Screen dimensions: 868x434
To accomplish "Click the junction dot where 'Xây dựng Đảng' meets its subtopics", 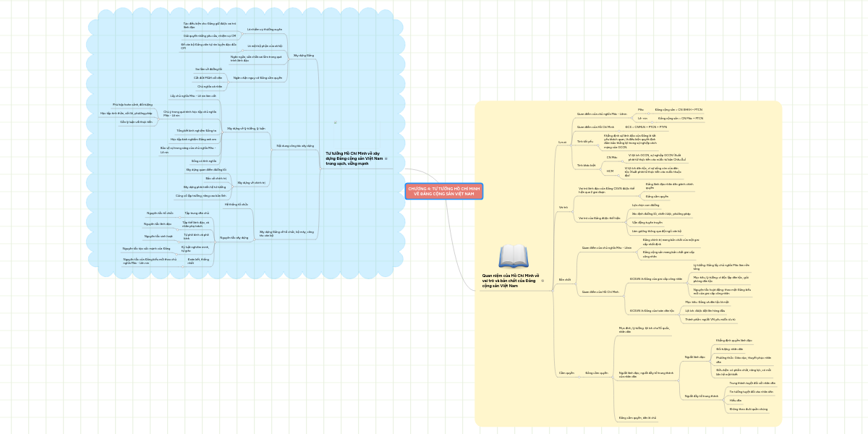I will (289, 59).
